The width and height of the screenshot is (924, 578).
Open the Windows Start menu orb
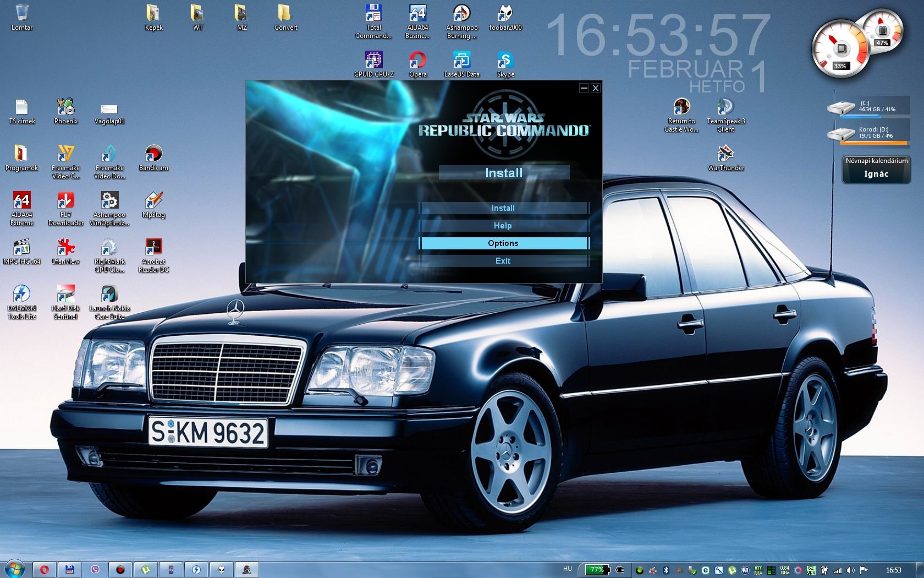pos(14,570)
